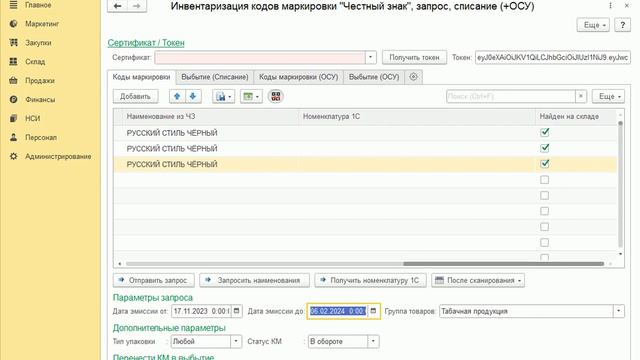The width and height of the screenshot is (640, 360).
Task: Switch to the Коды маркировки (ОСУ) tab
Action: [299, 77]
